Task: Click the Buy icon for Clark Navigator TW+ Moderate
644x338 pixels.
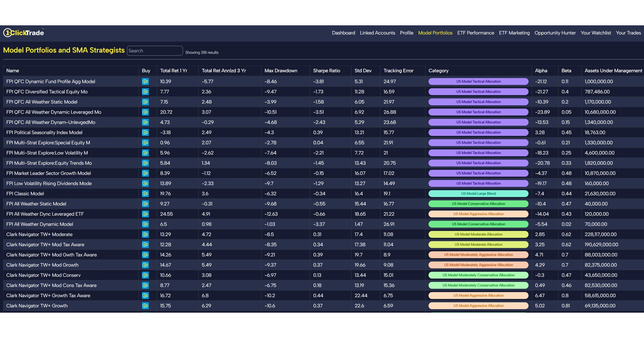Action: pos(146,234)
